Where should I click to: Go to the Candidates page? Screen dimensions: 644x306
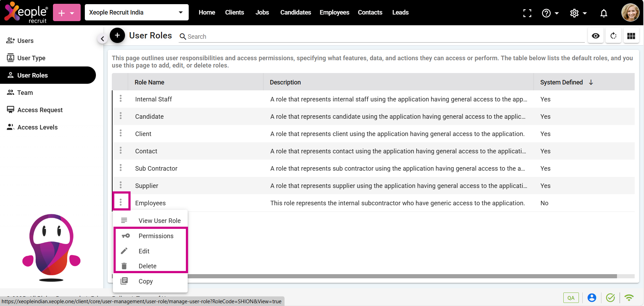coord(295,12)
